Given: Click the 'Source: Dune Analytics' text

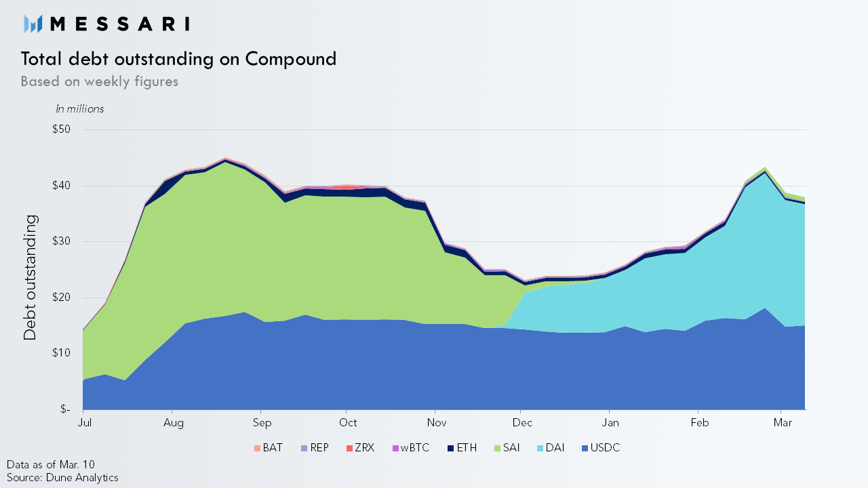Looking at the screenshot, I should tap(62, 477).
